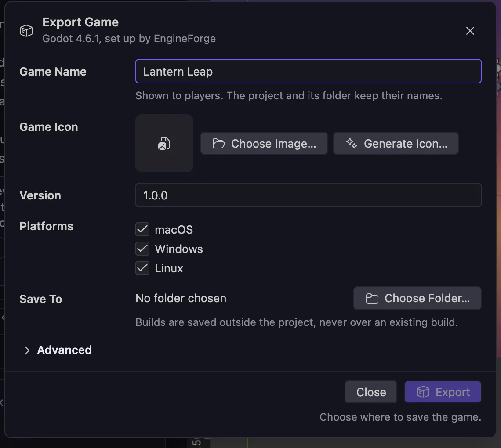Click the 'Choose where to save the game.' hint
The image size is (501, 448).
pyautogui.click(x=400, y=417)
